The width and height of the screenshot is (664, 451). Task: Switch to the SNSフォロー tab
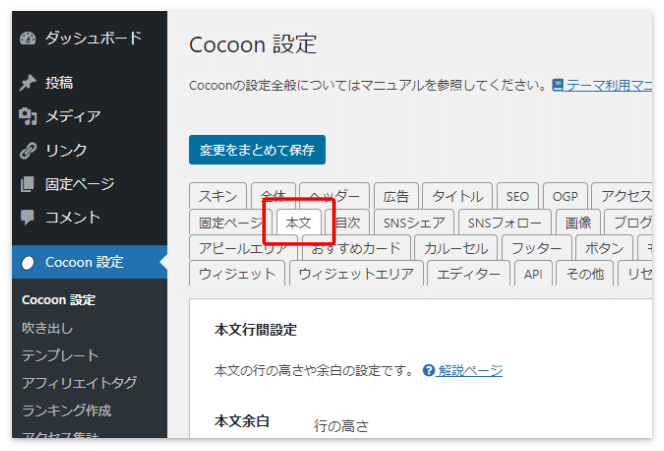(505, 222)
